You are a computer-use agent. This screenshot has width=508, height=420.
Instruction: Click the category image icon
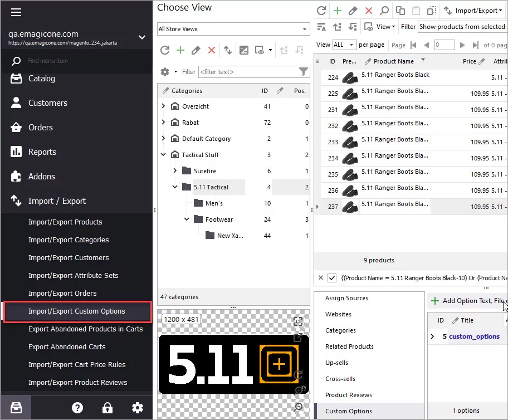[x=243, y=50]
